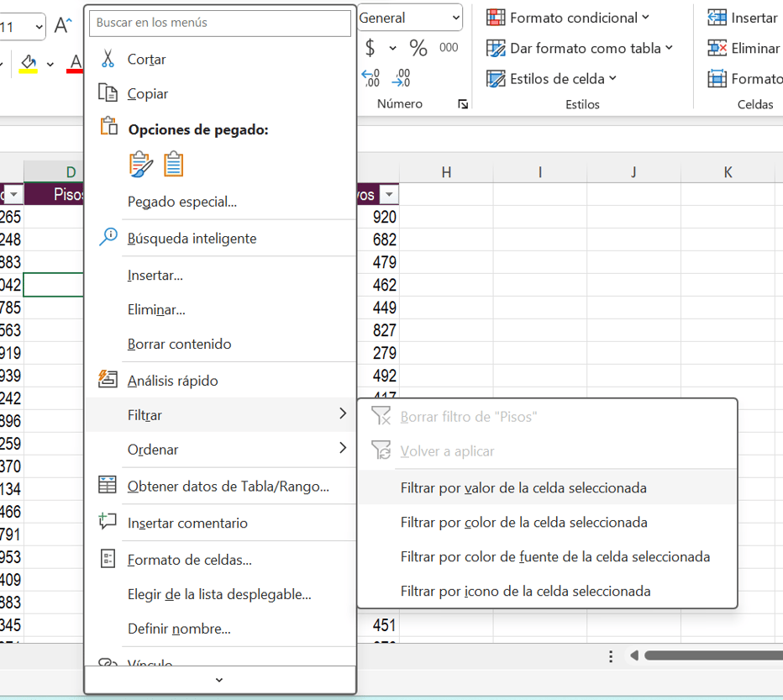Open the General number format dropdown

[409, 17]
